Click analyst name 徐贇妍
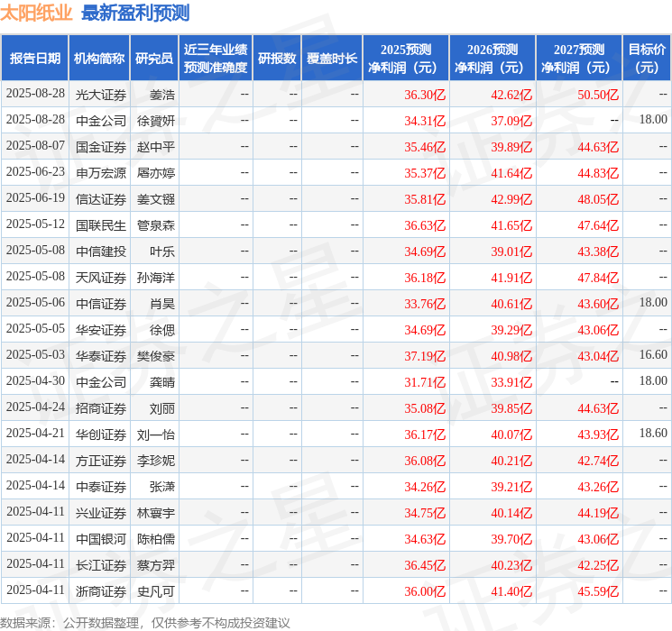The height and width of the screenshot is (631, 672). (x=156, y=121)
